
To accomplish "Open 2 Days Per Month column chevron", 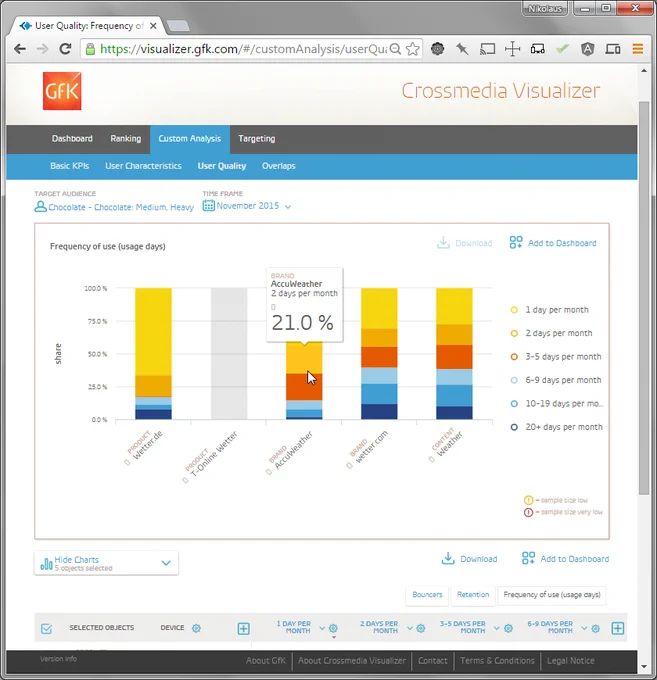I will [410, 628].
